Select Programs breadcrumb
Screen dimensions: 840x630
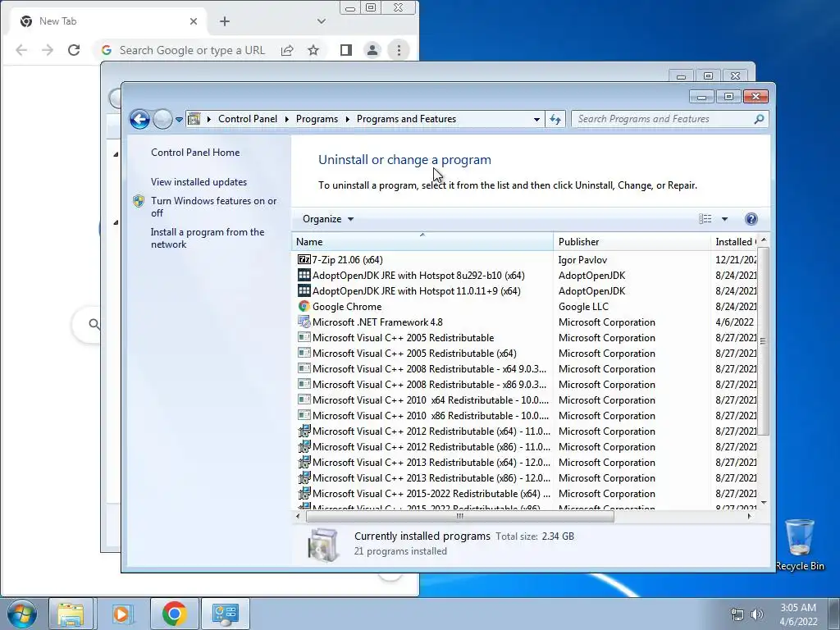click(317, 119)
